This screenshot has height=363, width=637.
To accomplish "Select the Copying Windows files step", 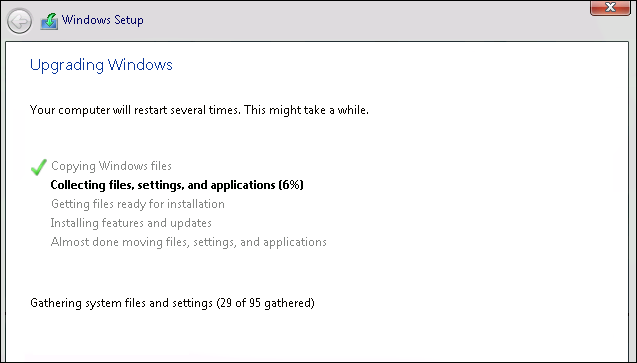I will point(111,166).
